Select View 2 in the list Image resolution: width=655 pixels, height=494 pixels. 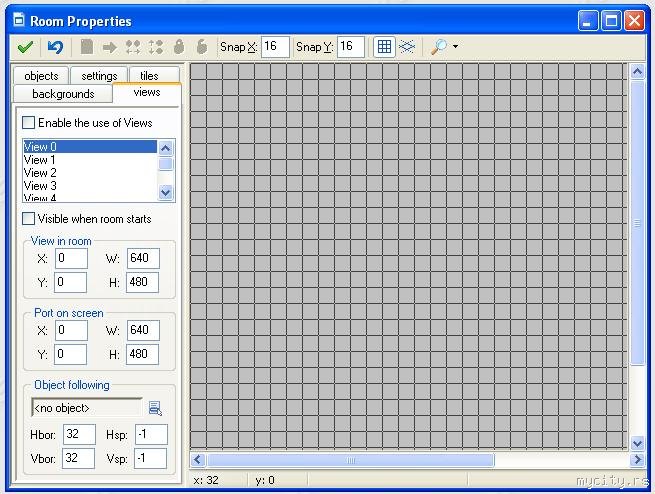[x=90, y=172]
